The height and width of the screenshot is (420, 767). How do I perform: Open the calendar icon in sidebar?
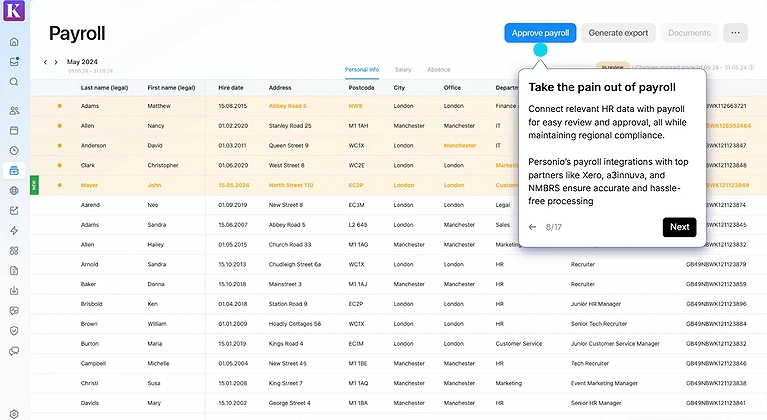(x=14, y=131)
